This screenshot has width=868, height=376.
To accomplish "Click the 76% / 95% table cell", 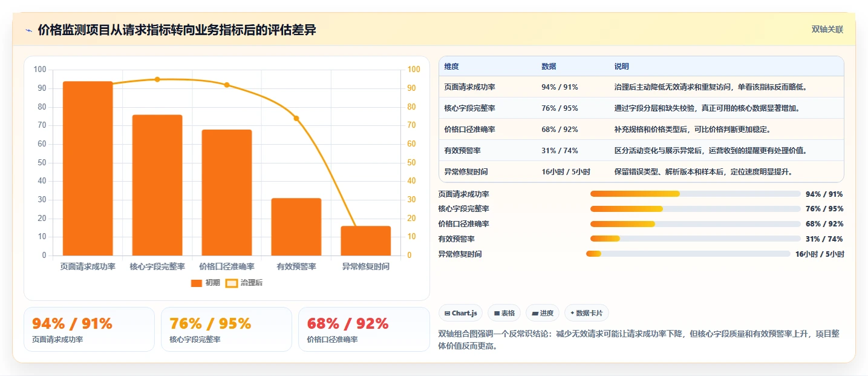I will 560,108.
